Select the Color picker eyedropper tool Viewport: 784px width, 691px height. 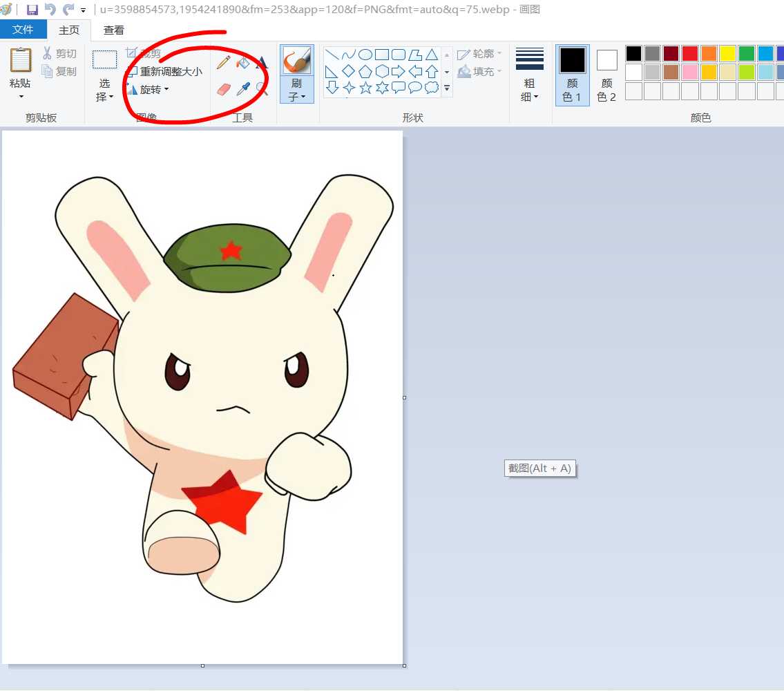[243, 90]
